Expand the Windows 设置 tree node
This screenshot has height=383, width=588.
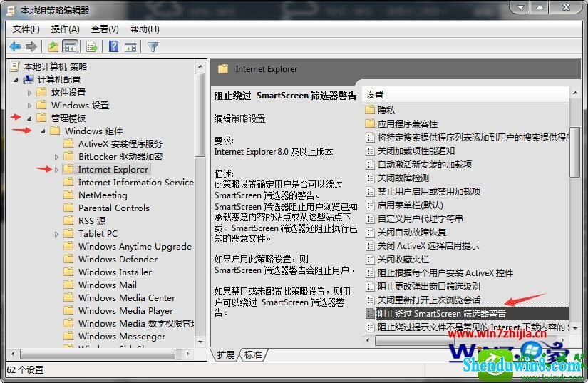[29, 106]
